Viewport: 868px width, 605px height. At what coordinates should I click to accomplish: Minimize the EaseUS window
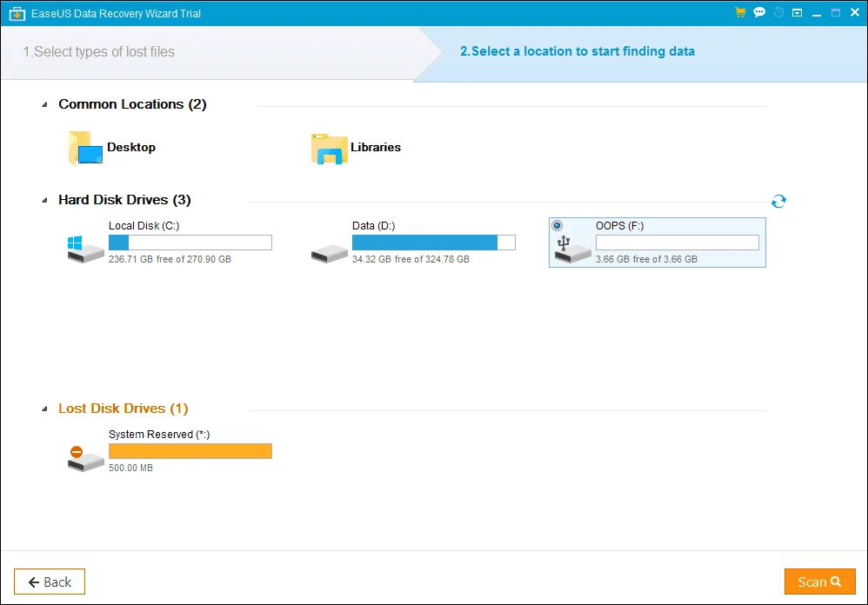tap(817, 13)
